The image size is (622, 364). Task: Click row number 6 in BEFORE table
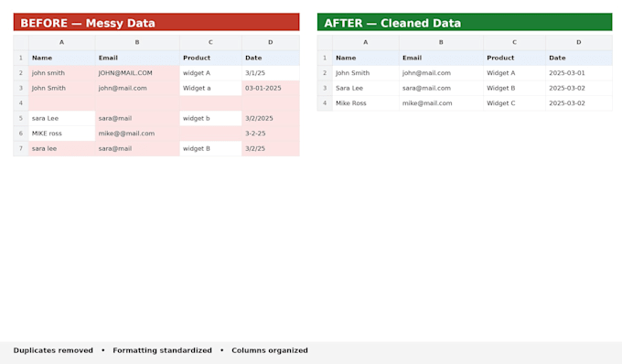21,134
